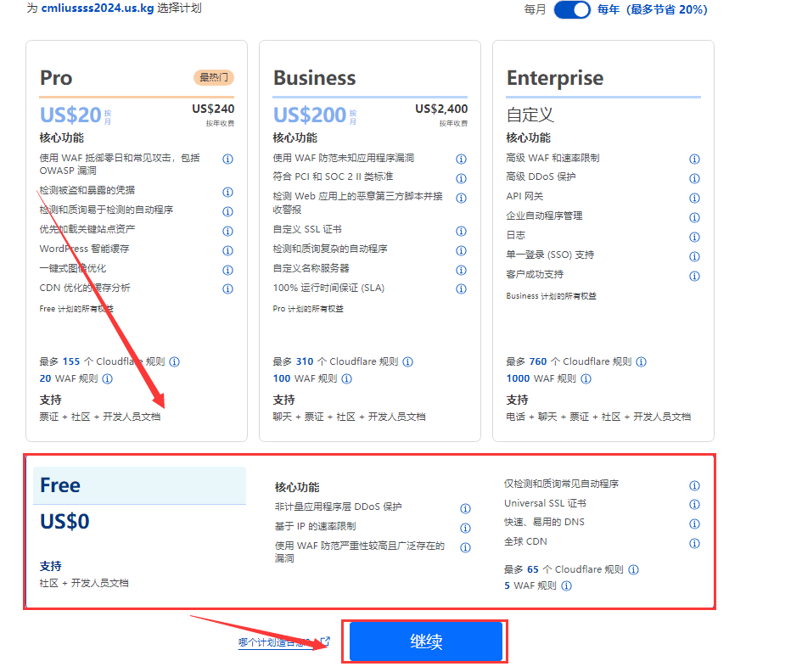Screen dimensions: 802x672
Task: Show info for 单一登录 (SSO) 支持
Action: click(694, 257)
